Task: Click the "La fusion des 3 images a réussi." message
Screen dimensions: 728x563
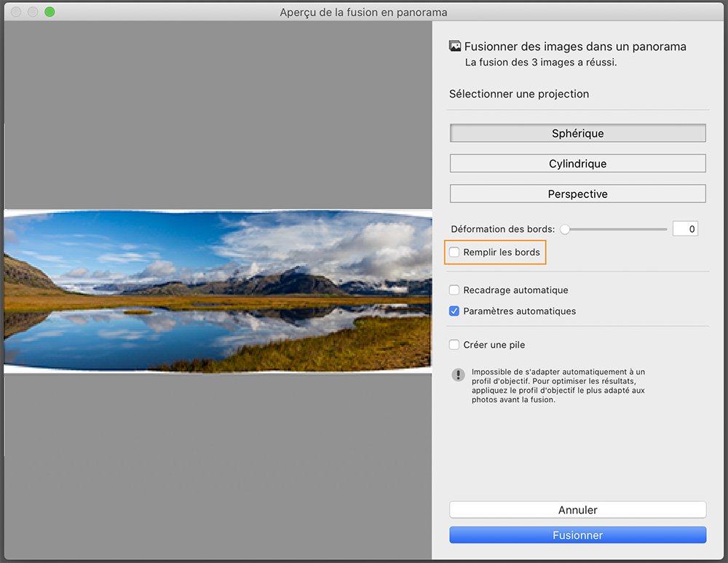Action: pyautogui.click(x=541, y=62)
